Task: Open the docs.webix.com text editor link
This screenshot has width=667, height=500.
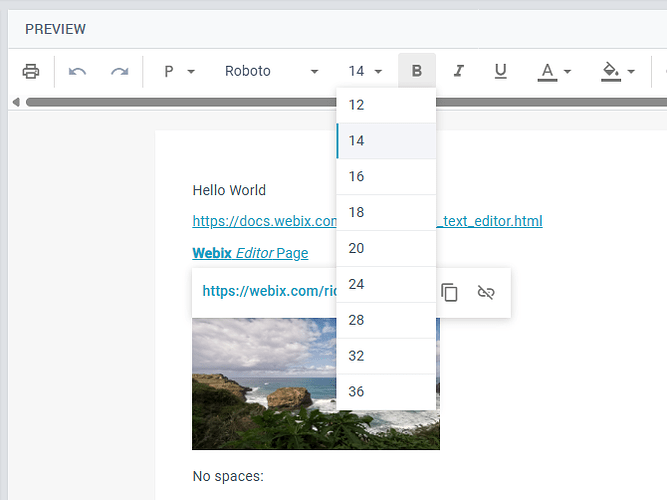Action: tap(264, 221)
